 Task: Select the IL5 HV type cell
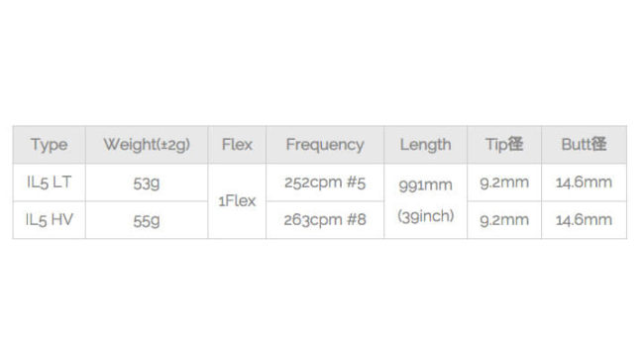pyautogui.click(x=49, y=220)
